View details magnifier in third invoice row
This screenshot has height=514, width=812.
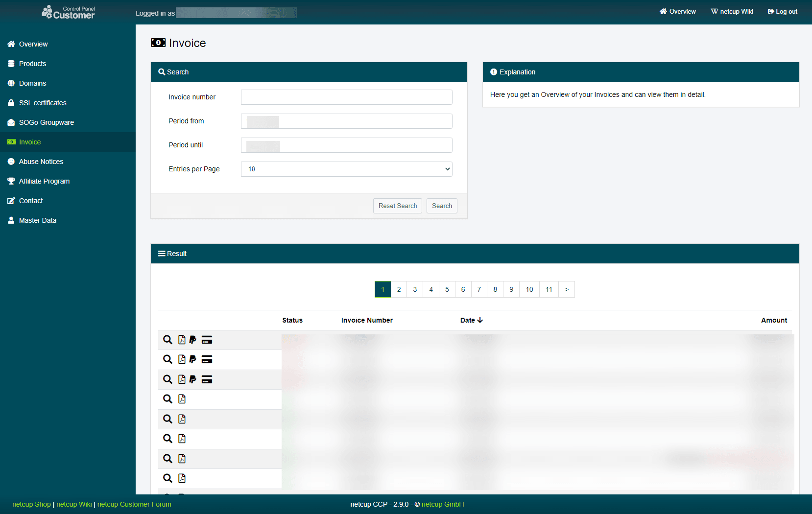[167, 379]
